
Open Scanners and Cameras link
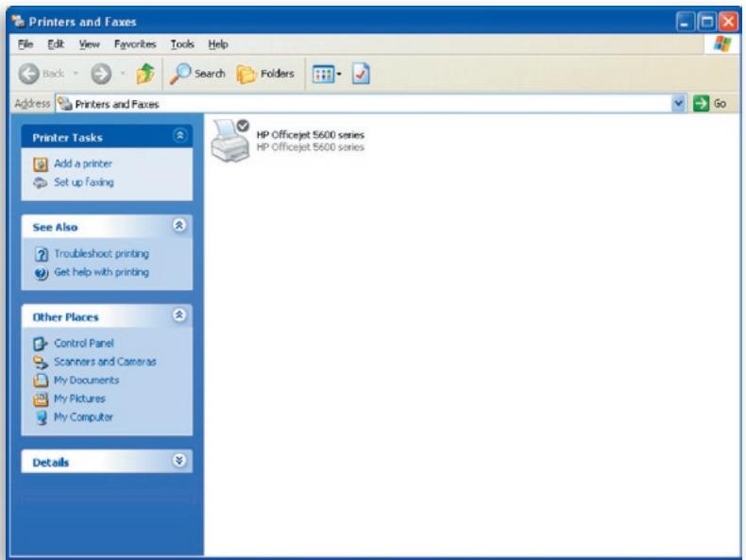click(105, 362)
